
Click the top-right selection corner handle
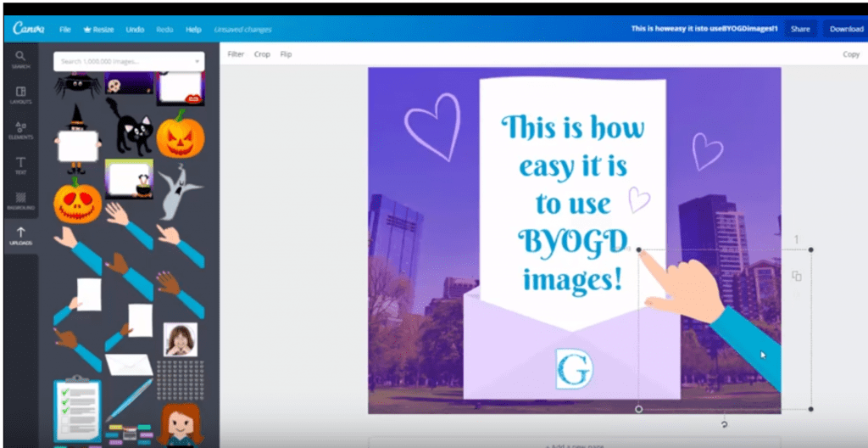(x=811, y=250)
